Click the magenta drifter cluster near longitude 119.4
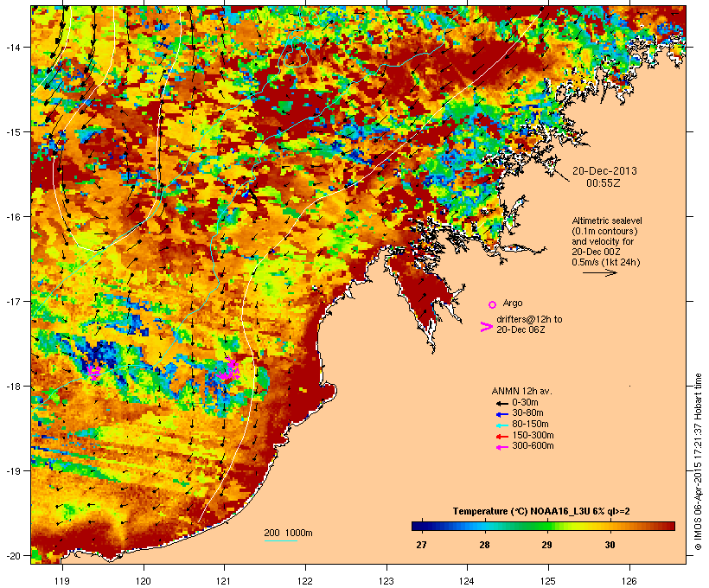Viewport: 709px width, 588px height. [94, 371]
